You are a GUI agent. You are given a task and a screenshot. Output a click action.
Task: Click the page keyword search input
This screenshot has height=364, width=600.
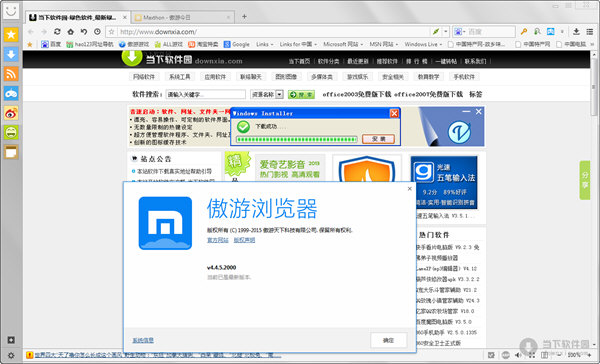point(206,94)
